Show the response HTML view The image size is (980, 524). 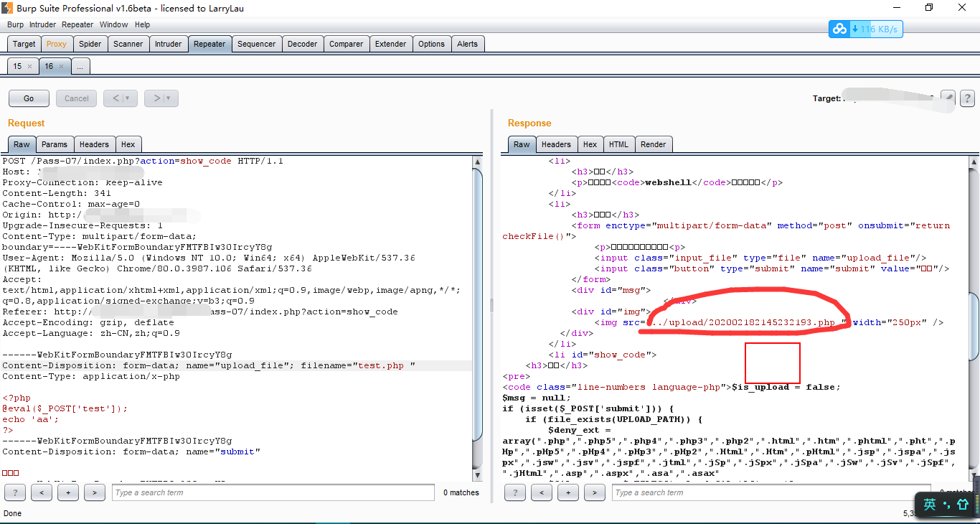tap(618, 144)
